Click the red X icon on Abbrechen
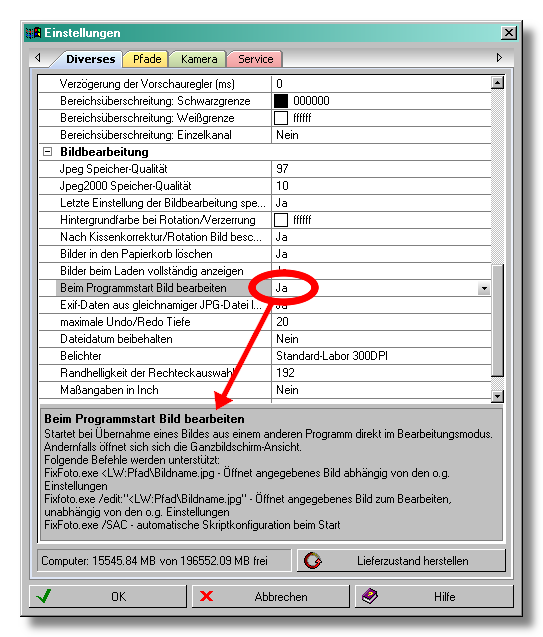Viewport: 543px width, 637px height. coord(206,596)
